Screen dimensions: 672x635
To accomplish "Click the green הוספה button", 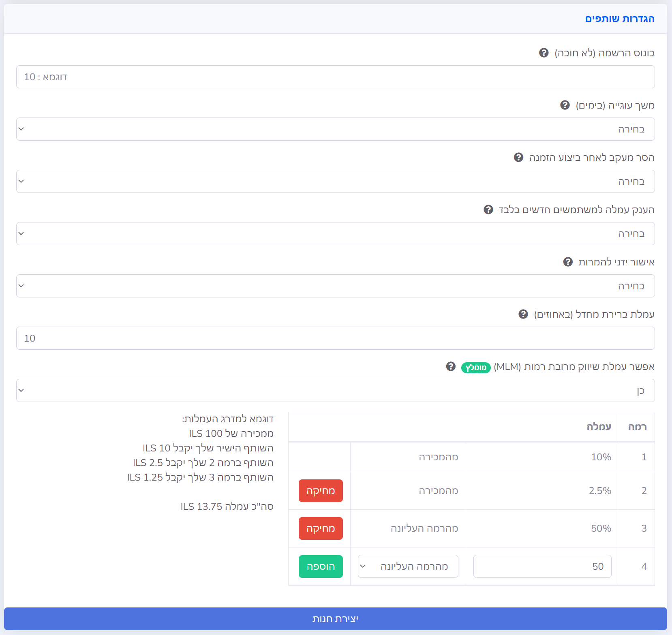I will coord(321,567).
